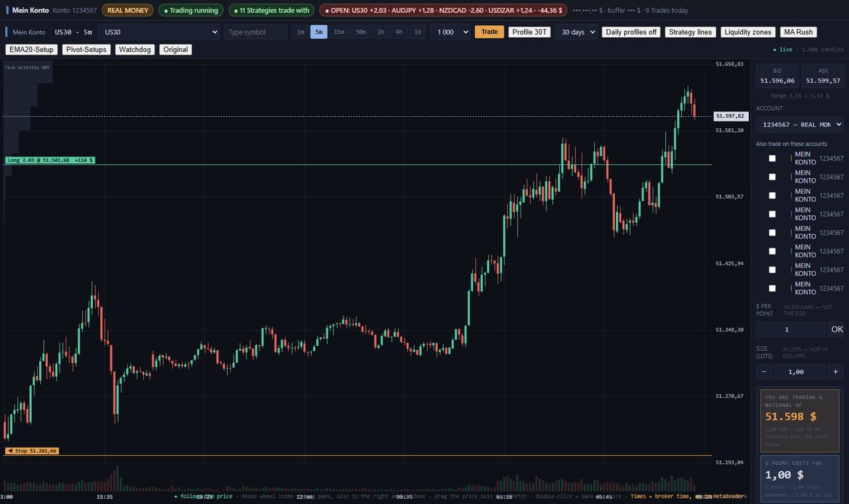Toggle the MA Rush button
The width and height of the screenshot is (849, 504).
click(798, 32)
